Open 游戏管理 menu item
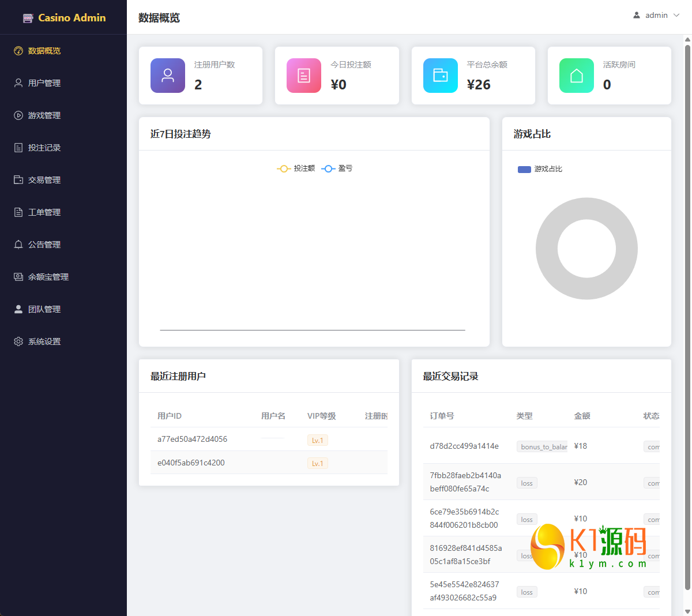 pyautogui.click(x=63, y=115)
